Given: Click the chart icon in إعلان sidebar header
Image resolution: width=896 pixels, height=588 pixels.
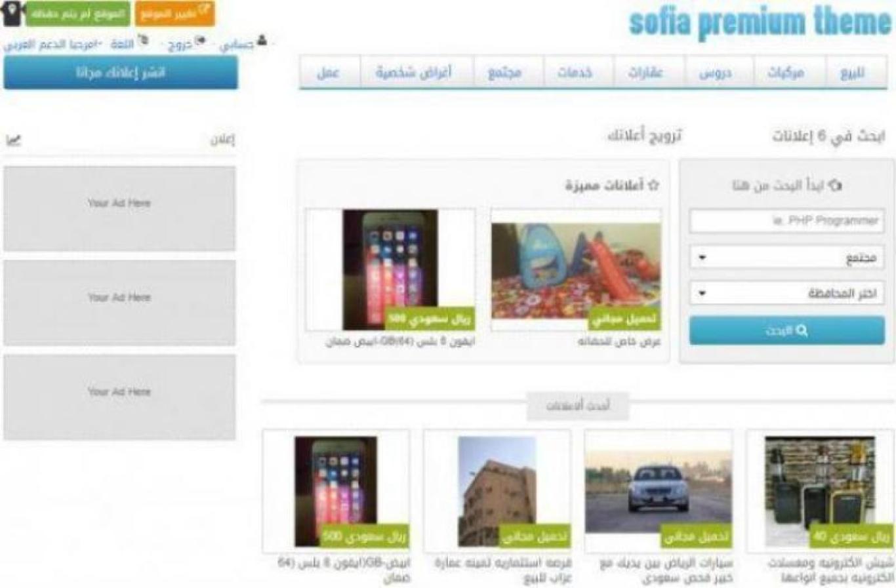Looking at the screenshot, I should (x=14, y=140).
